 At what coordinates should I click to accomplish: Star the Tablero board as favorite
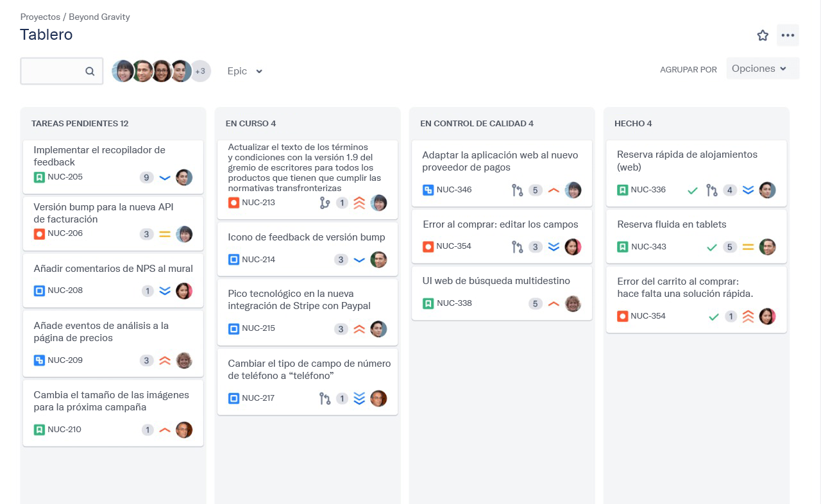point(763,35)
